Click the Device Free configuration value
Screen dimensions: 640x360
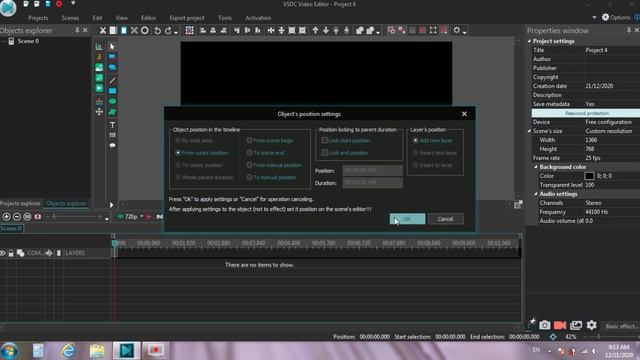pos(608,122)
